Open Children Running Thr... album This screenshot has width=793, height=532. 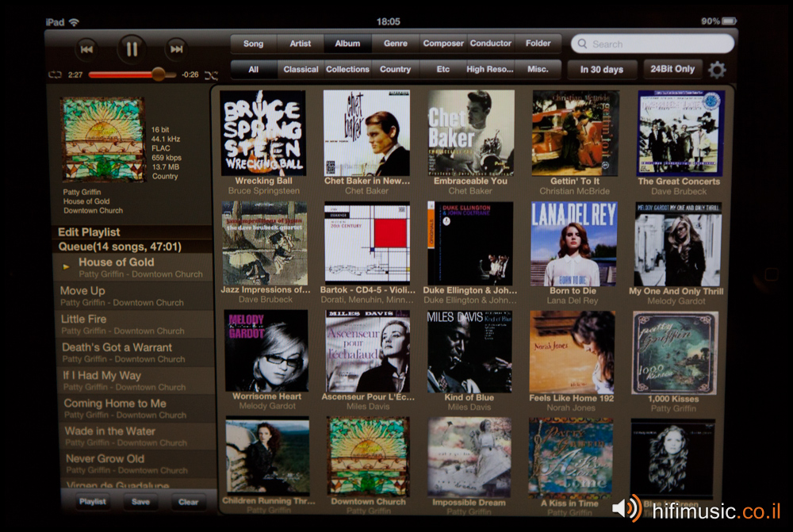268,456
